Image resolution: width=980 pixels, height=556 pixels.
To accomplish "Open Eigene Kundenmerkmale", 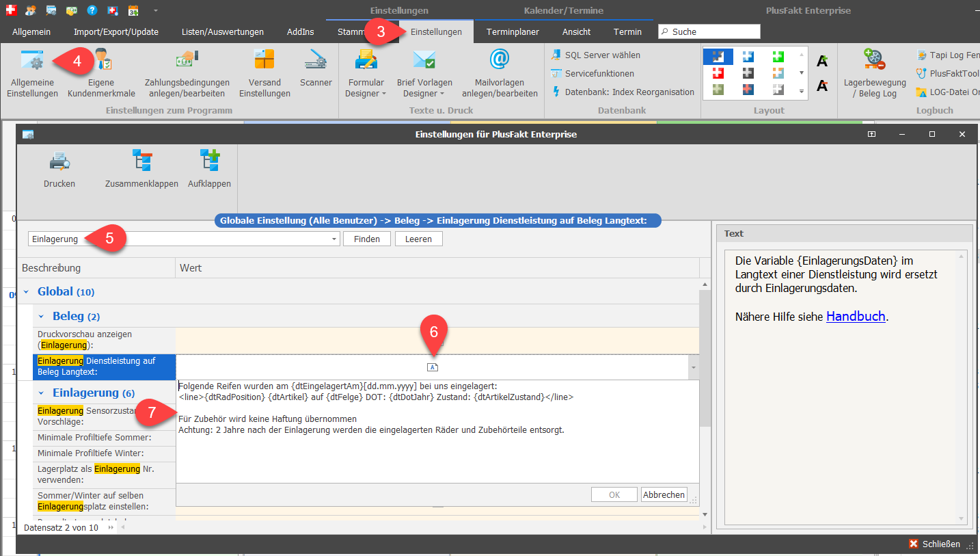I will (100, 73).
